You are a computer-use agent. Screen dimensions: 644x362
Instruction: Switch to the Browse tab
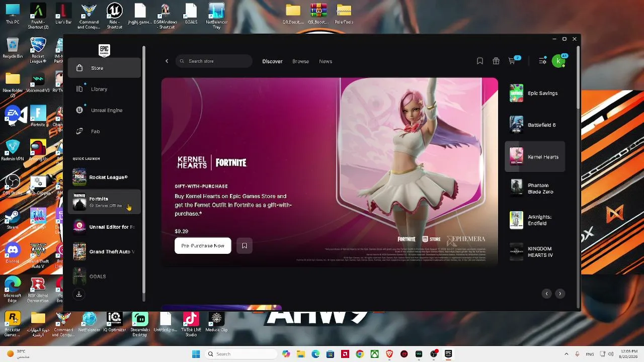pyautogui.click(x=300, y=61)
